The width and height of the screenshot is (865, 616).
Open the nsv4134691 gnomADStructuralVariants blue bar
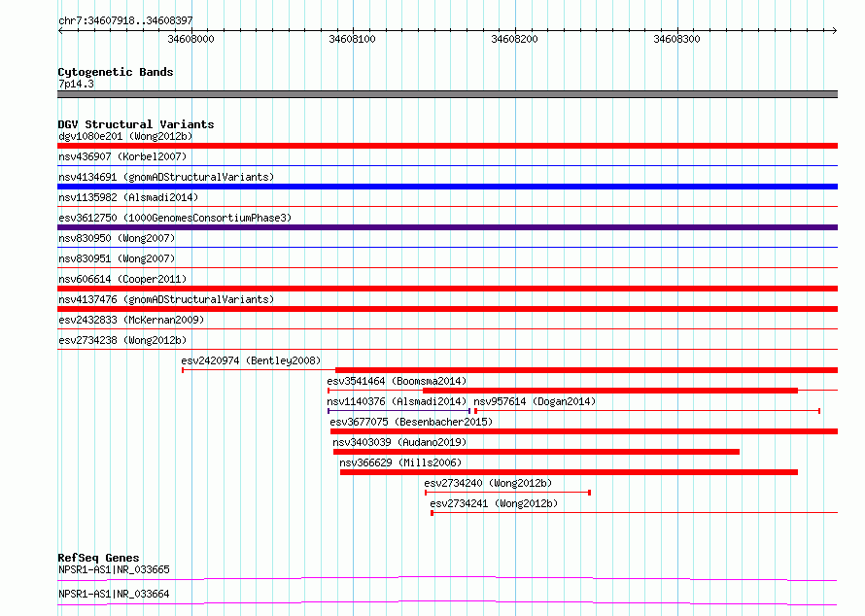point(447,187)
